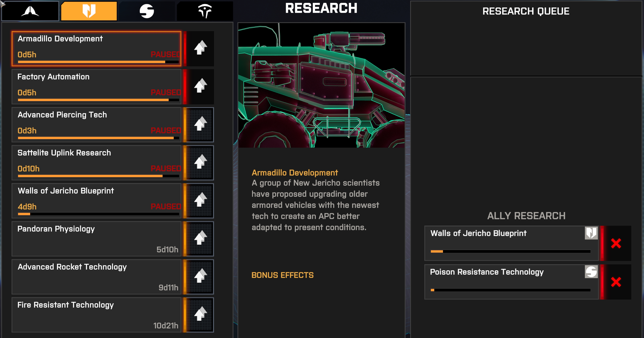Click the ALLY RESEARCH heading
This screenshot has width=644, height=338.
(526, 216)
